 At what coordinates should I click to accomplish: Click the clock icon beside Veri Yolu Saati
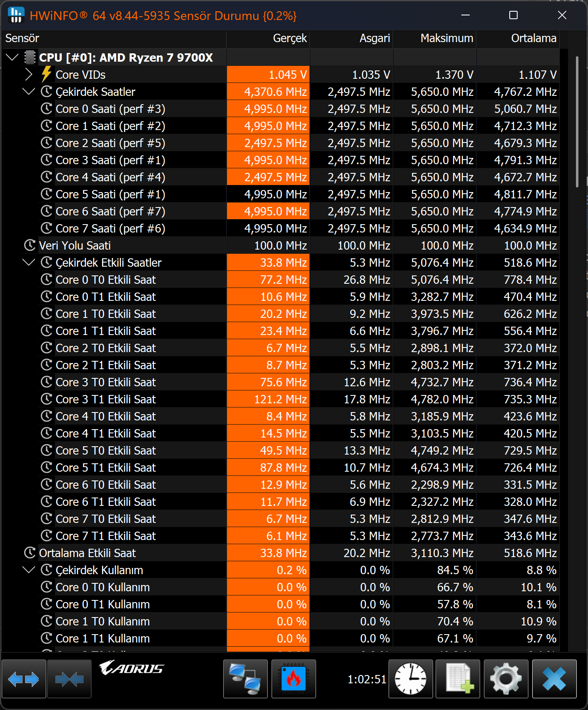point(30,245)
